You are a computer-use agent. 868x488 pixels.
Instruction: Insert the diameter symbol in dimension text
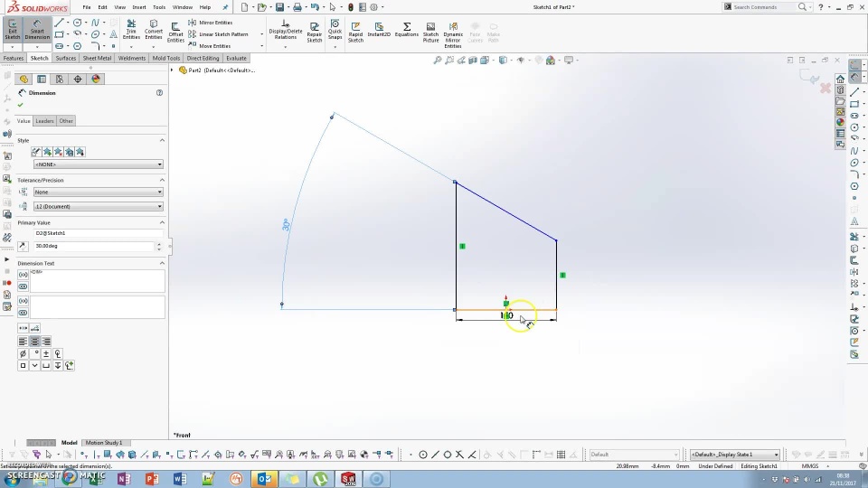23,353
